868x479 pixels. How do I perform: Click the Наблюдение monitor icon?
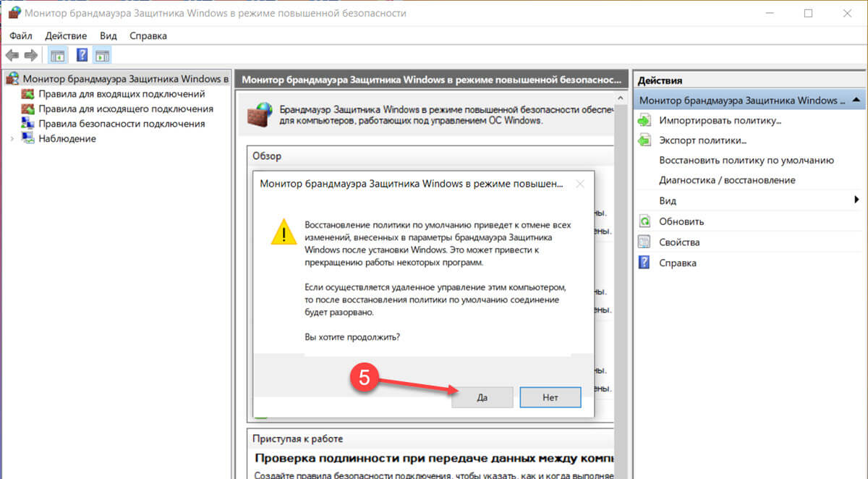coord(27,138)
